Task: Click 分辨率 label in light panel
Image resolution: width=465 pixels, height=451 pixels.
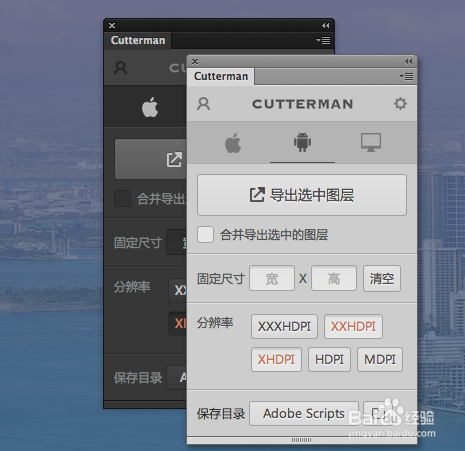Action: (215, 323)
